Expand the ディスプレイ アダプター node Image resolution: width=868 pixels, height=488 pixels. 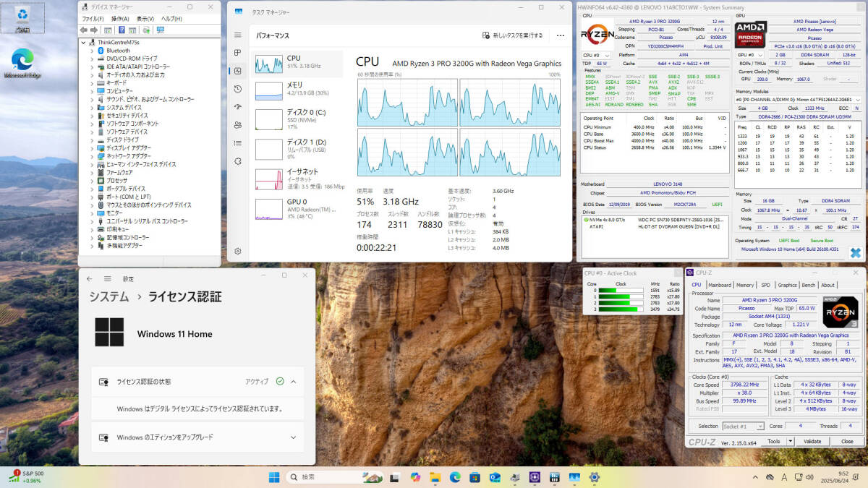click(92, 148)
